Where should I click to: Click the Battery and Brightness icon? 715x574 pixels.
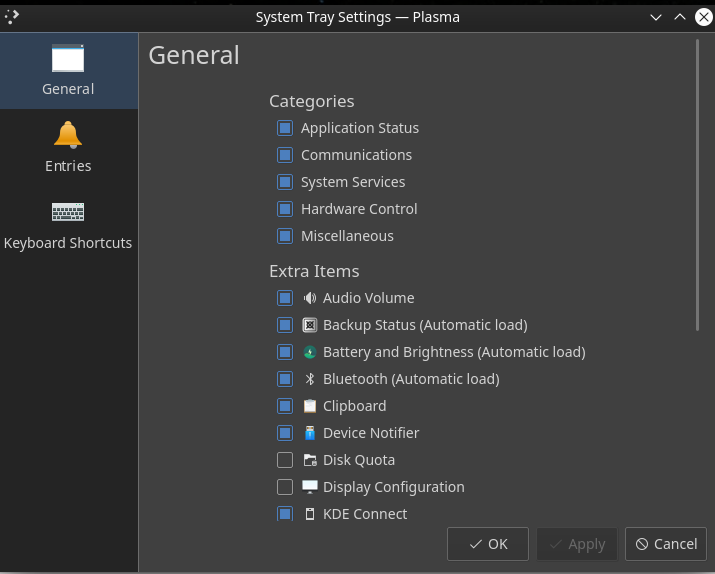[x=310, y=352]
